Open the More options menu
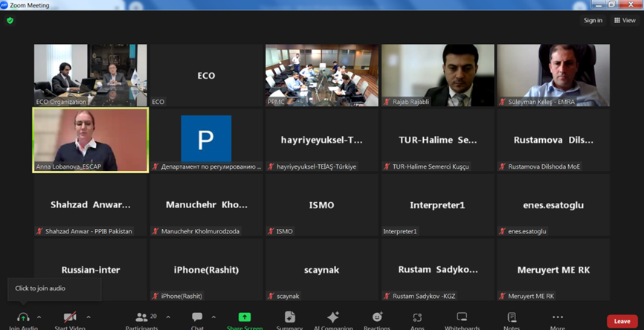The width and height of the screenshot is (644, 330). [x=557, y=318]
